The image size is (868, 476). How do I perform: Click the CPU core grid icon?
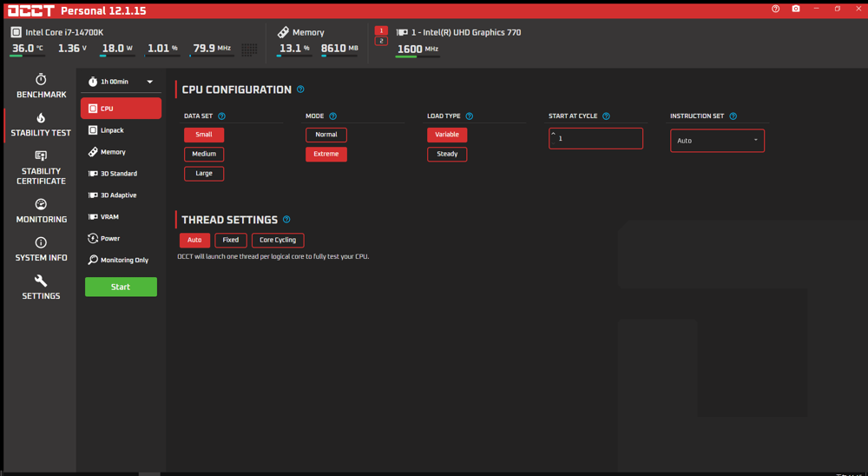point(249,50)
